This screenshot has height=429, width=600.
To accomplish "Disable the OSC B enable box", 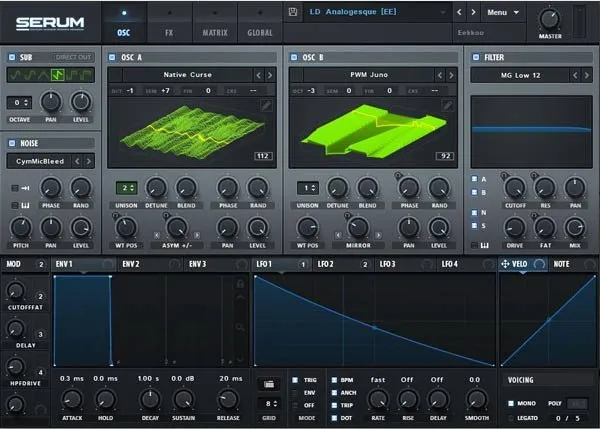I will 294,57.
